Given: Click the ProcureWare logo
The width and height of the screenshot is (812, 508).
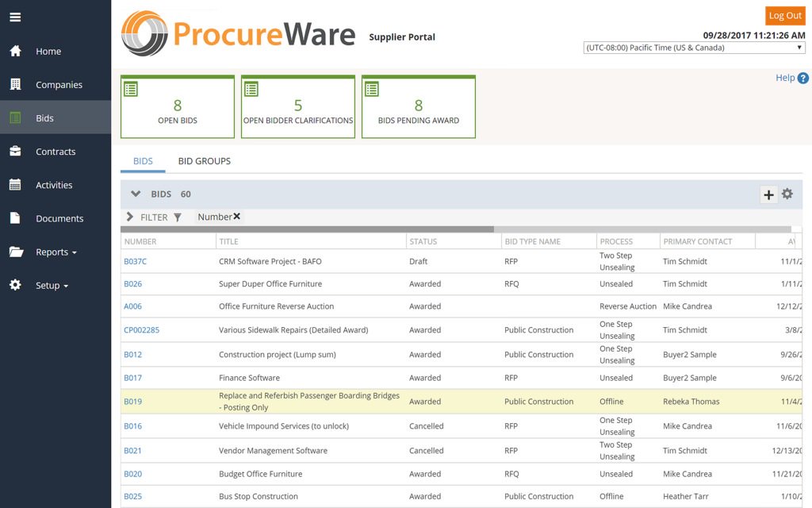Looking at the screenshot, I should (x=238, y=33).
